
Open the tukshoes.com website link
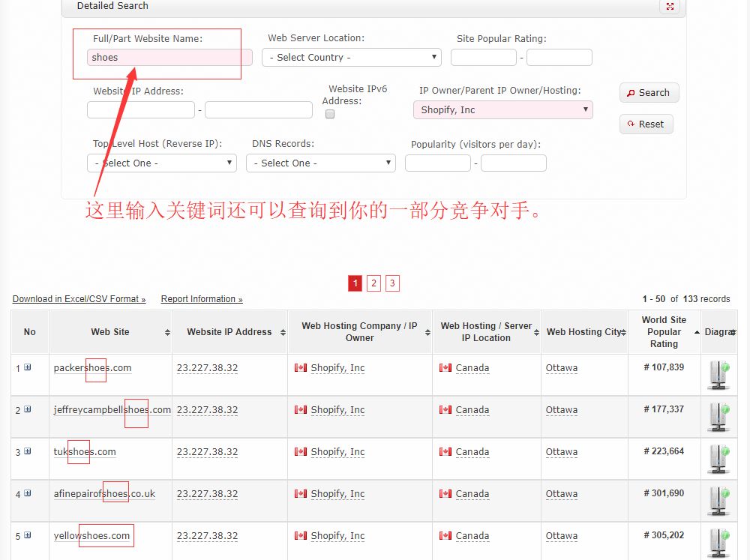85,451
